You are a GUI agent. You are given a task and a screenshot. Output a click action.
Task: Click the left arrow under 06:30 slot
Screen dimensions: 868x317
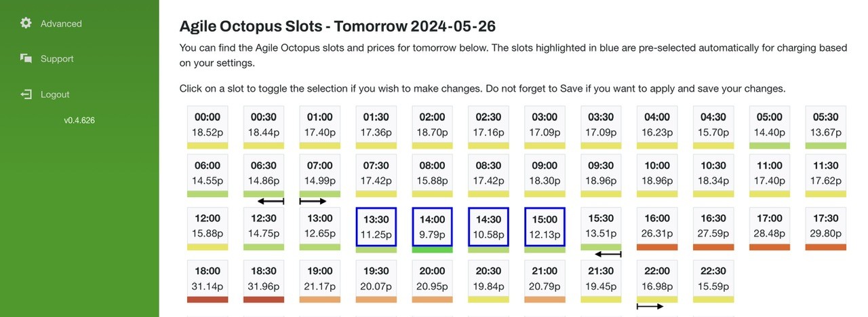271,201
